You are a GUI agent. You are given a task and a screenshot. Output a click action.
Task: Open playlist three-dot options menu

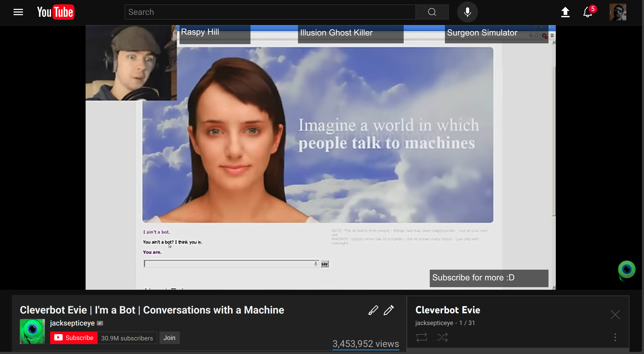point(615,337)
